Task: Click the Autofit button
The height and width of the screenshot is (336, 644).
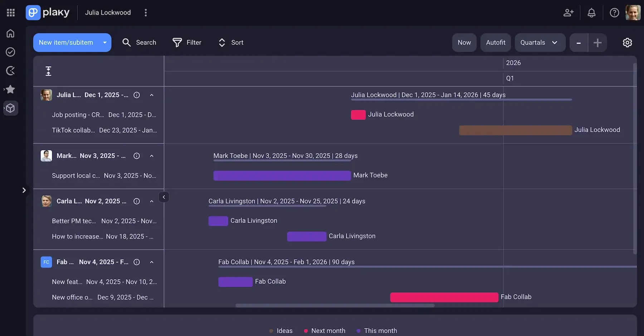Action: click(x=496, y=43)
